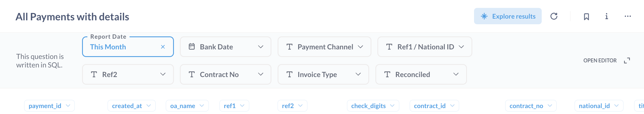Open the question info icon
The image size is (644, 114).
[607, 16]
